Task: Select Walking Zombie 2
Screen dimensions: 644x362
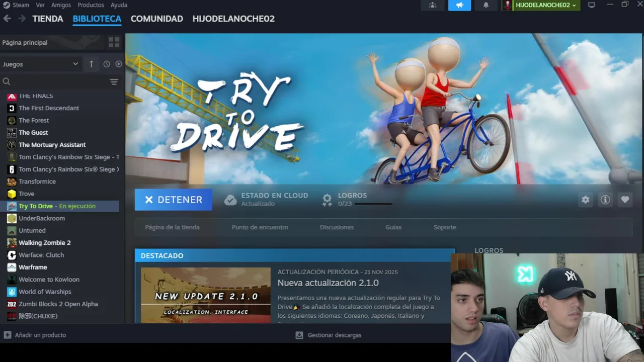Action: [x=45, y=243]
